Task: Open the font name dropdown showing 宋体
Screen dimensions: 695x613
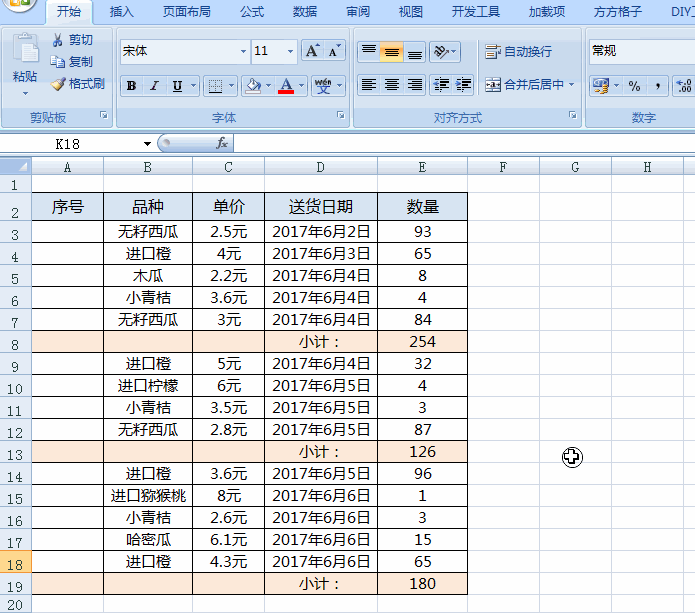Action: tap(243, 51)
